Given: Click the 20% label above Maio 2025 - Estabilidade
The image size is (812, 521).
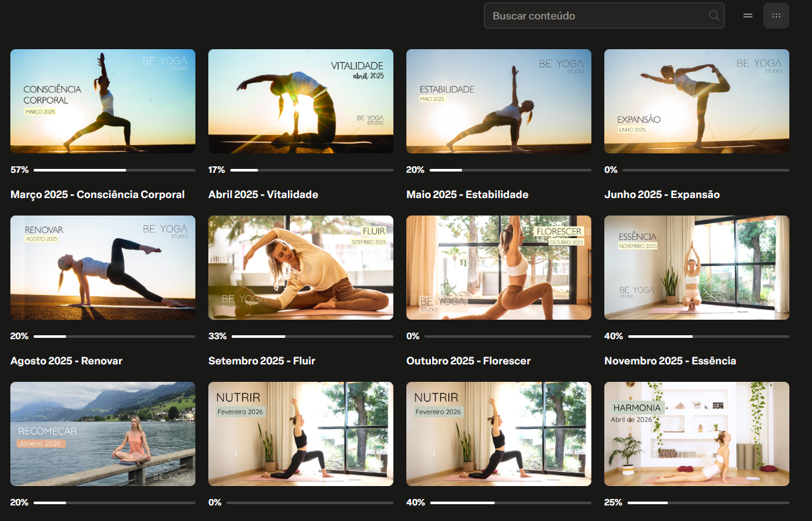Looking at the screenshot, I should tap(415, 170).
